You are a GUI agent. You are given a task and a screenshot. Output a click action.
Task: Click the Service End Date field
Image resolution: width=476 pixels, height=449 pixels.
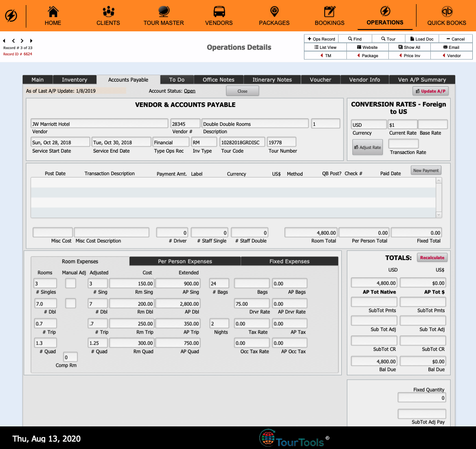121,142
